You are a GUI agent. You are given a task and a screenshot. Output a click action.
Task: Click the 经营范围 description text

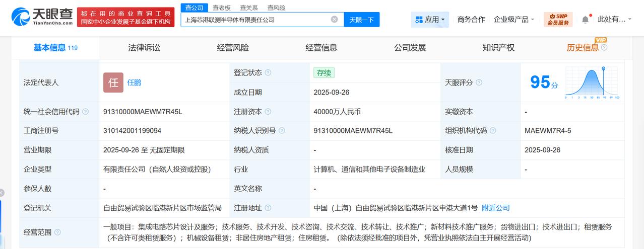pos(357,232)
